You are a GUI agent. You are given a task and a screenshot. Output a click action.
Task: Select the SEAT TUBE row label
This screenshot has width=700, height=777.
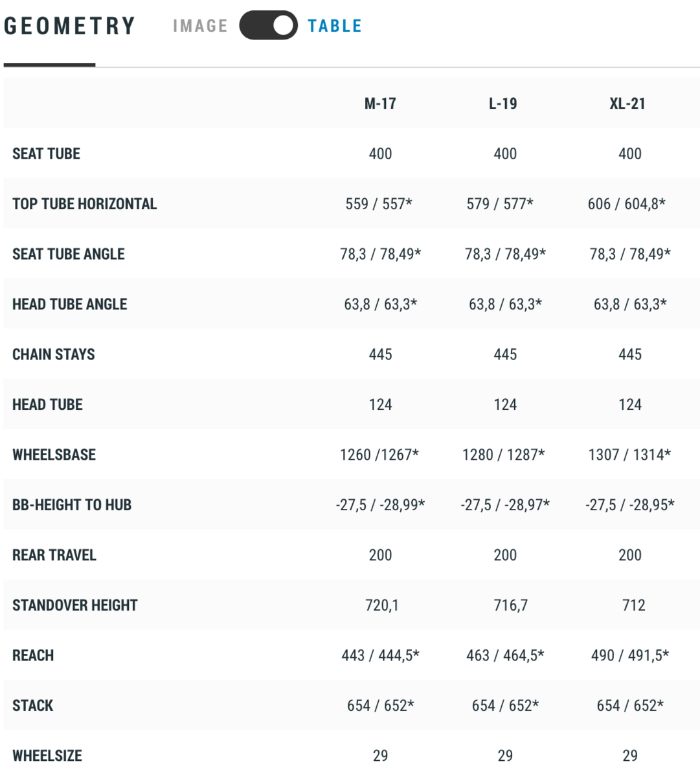pyautogui.click(x=47, y=154)
